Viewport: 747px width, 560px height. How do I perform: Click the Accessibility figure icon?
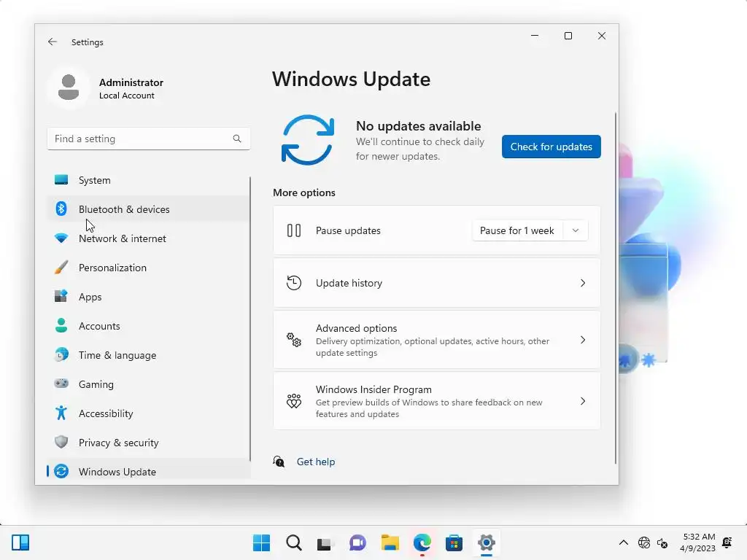pyautogui.click(x=61, y=413)
